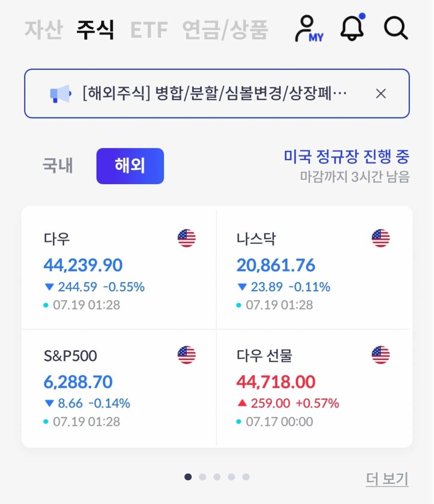Open 미국 정규장 진행 중 status link
Image resolution: width=434 pixels, height=504 pixels.
tap(346, 157)
